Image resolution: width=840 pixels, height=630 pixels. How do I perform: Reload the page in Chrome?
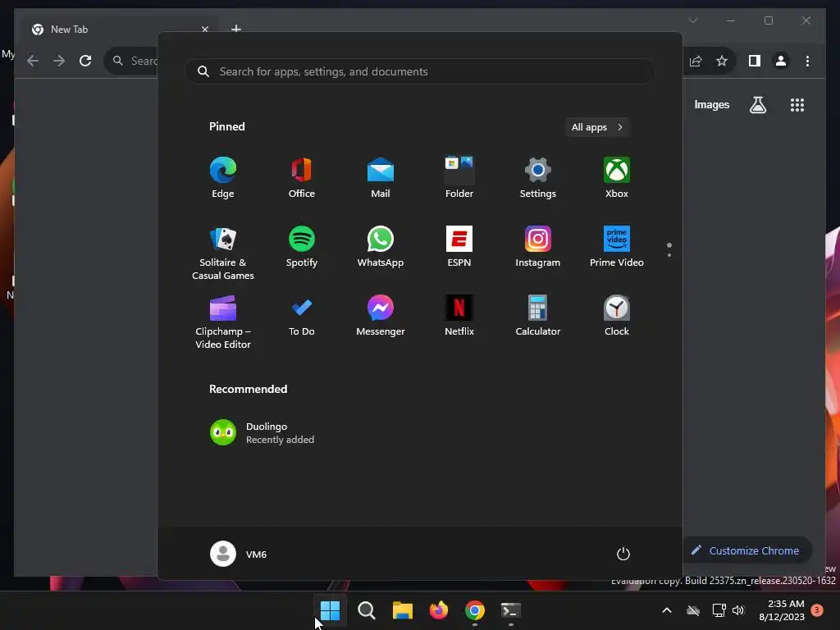[85, 61]
